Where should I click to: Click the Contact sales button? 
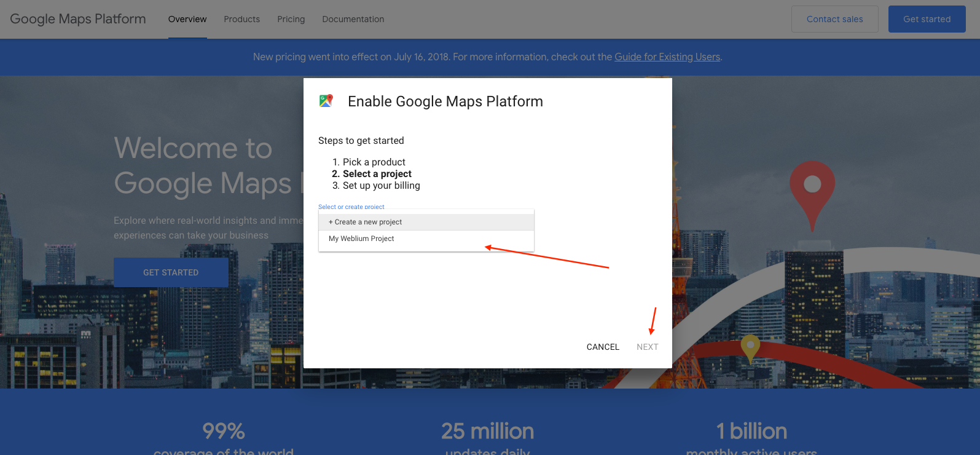coord(834,19)
